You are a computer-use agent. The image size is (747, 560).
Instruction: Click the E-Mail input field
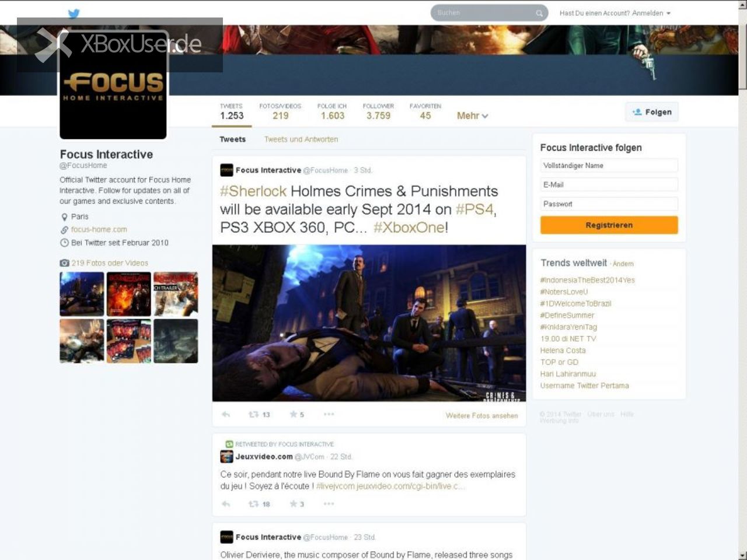coord(609,185)
